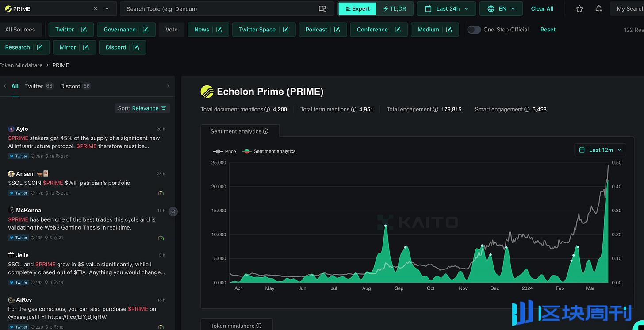The image size is (644, 330).
Task: Click info icon next to Total term mentions
Action: tap(353, 109)
